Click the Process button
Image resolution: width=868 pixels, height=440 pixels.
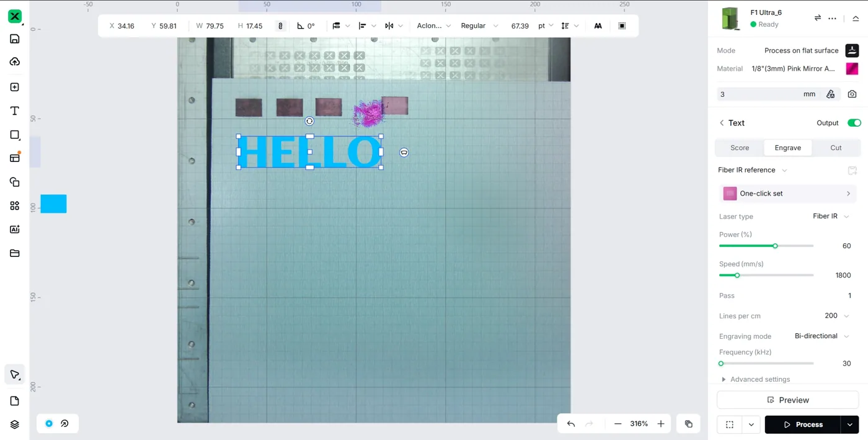pos(803,424)
